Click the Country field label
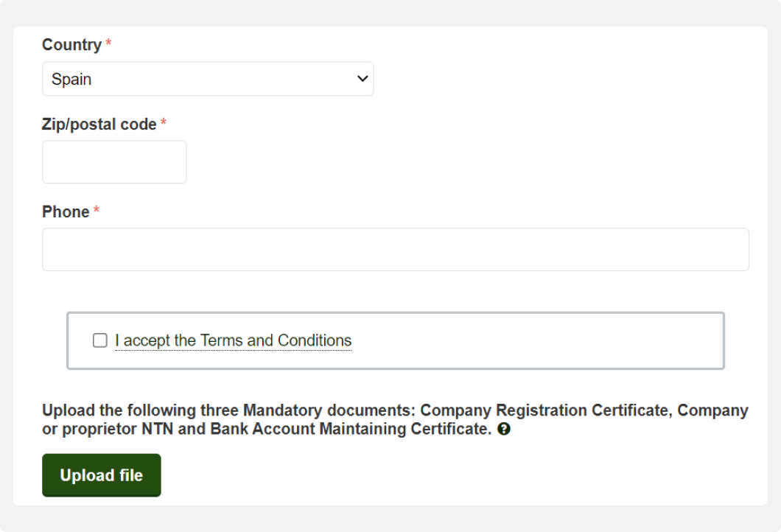The height and width of the screenshot is (532, 781). tap(71, 45)
